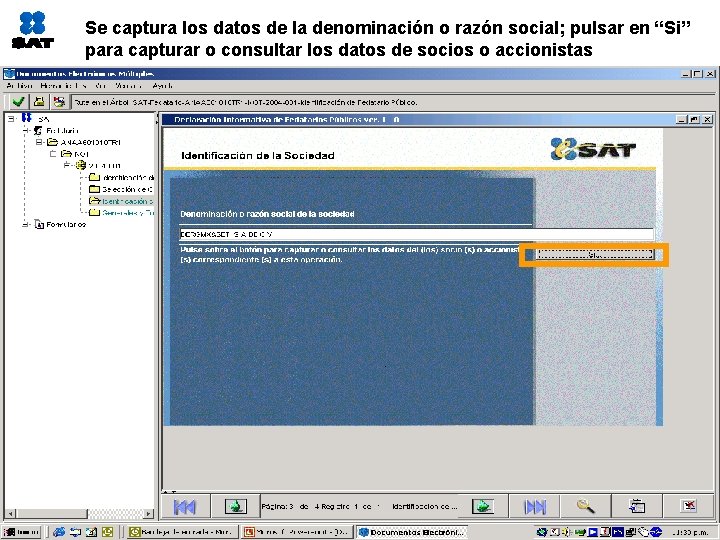Collapse the ANAA601010TR1 folder node

40,142
